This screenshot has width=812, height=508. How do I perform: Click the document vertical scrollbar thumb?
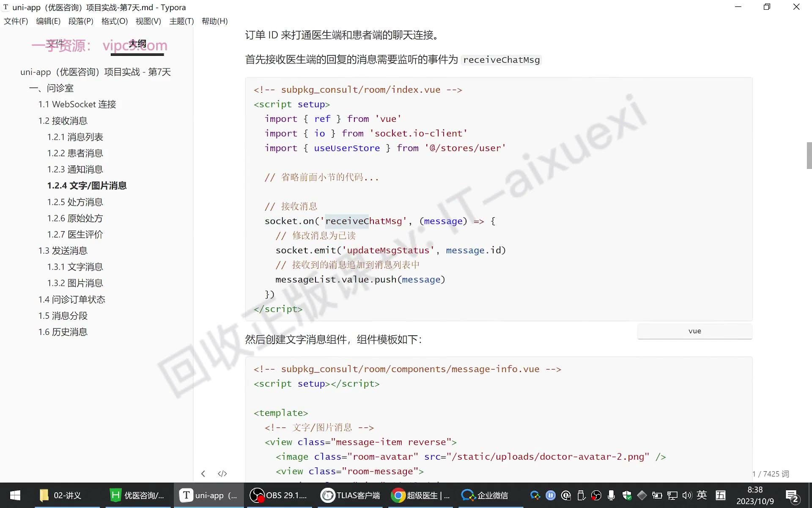click(x=809, y=155)
